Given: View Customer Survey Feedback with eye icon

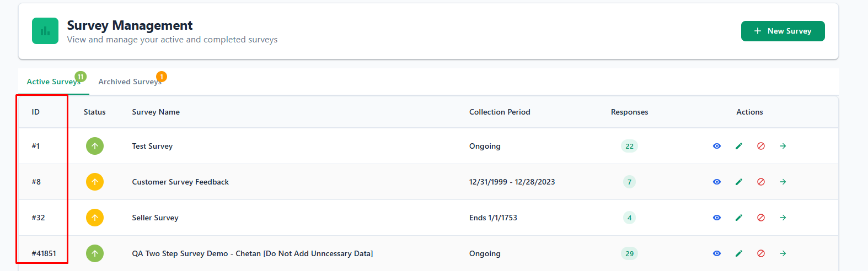Looking at the screenshot, I should (x=716, y=182).
